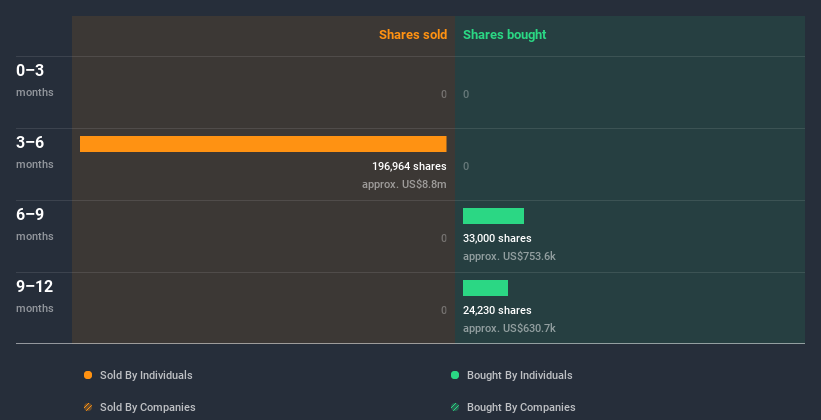821x420 pixels.
Task: Click the orange Sold By Individuals legend dot
Action: click(88, 375)
